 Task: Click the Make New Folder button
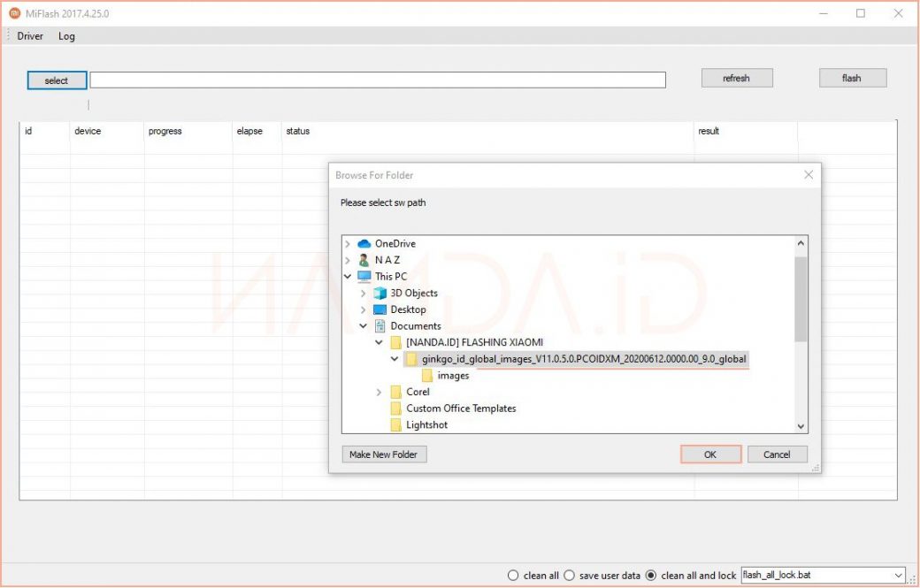pos(384,454)
